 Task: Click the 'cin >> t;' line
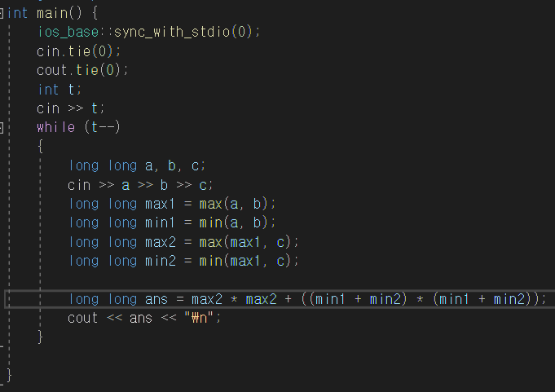[x=70, y=108]
